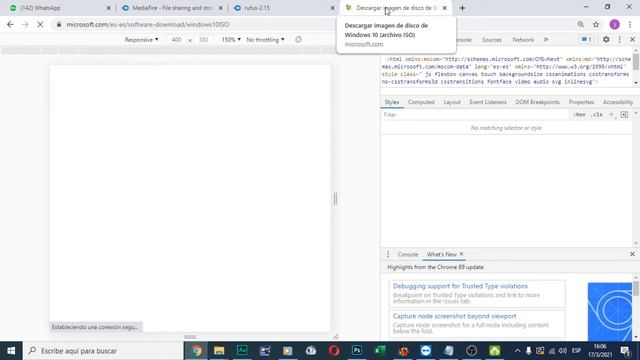
Task: Select the Accessibility tab
Action: pyautogui.click(x=618, y=102)
